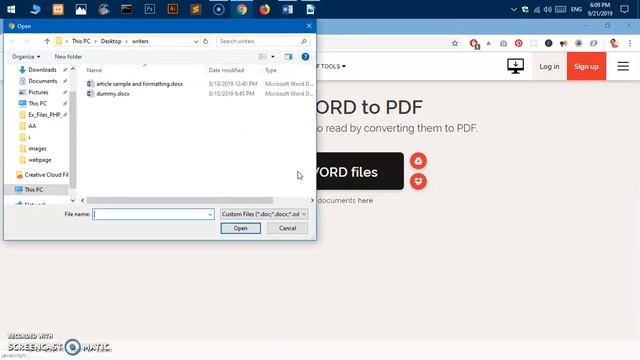Select the dummy.docx file
The width and height of the screenshot is (640, 360).
click(113, 94)
